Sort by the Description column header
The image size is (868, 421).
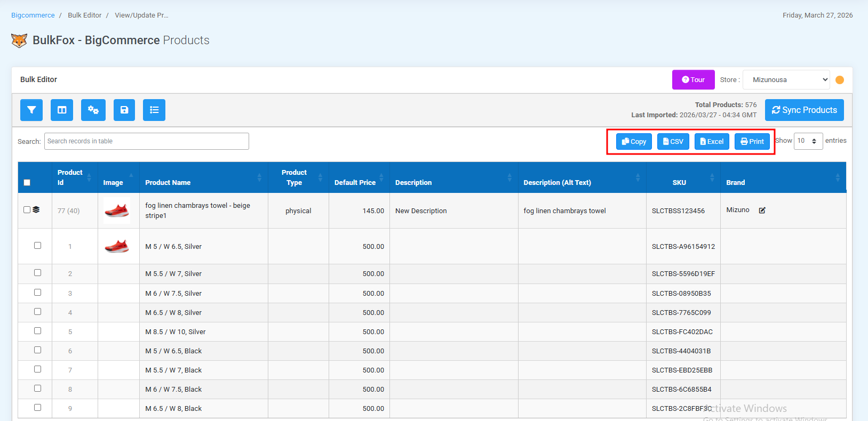coord(454,177)
